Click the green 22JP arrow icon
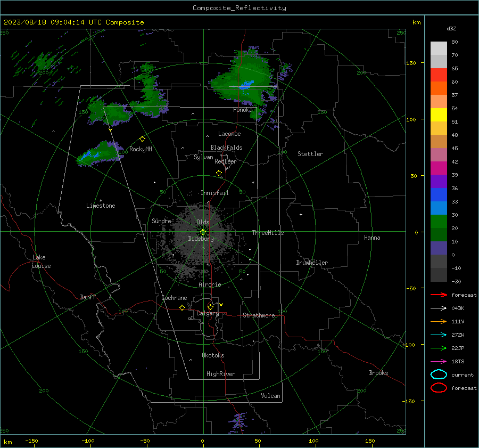479x448 pixels. tap(439, 348)
